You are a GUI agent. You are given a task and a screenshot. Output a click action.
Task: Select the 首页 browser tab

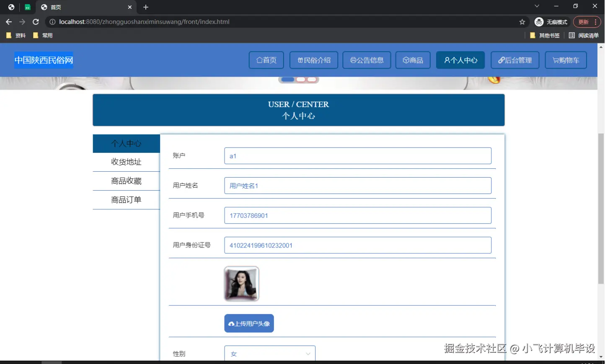(86, 7)
